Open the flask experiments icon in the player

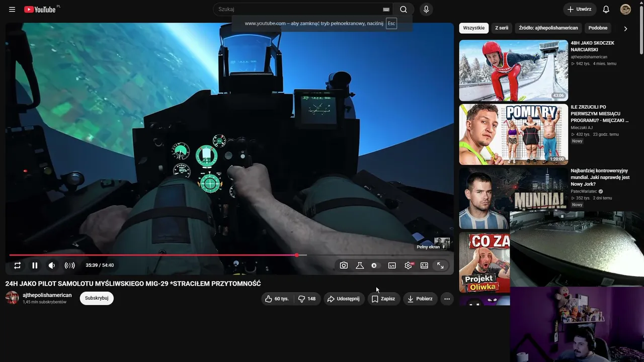tap(360, 265)
